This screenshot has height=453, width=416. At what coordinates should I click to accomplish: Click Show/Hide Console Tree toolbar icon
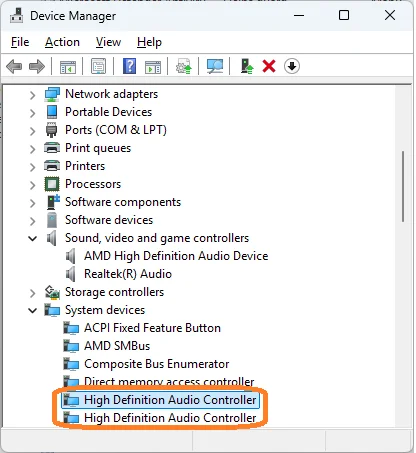tap(68, 66)
